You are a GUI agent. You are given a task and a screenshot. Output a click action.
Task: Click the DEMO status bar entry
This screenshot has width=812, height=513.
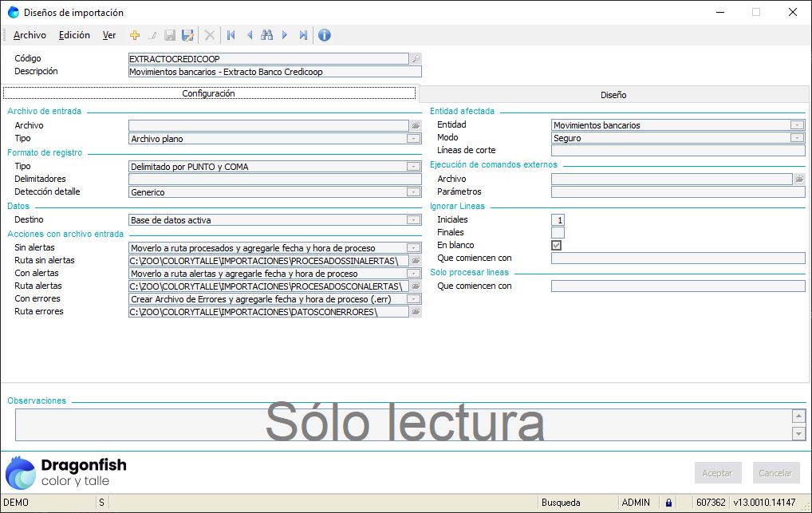click(16, 503)
